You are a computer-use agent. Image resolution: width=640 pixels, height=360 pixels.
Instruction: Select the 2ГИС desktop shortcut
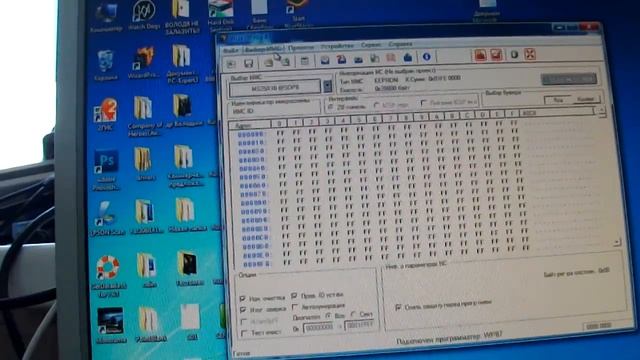(106, 114)
